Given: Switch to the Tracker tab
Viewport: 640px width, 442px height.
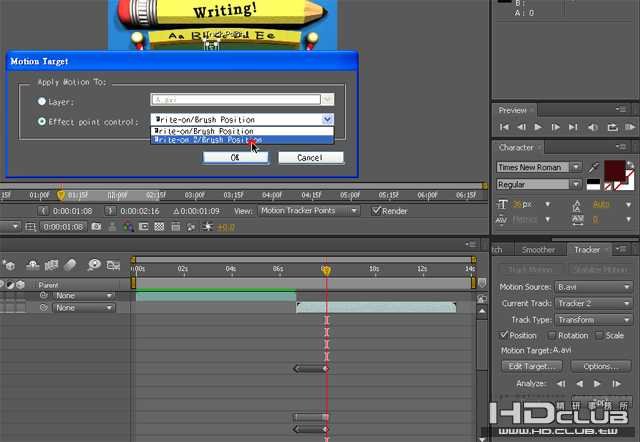Looking at the screenshot, I should (587, 250).
